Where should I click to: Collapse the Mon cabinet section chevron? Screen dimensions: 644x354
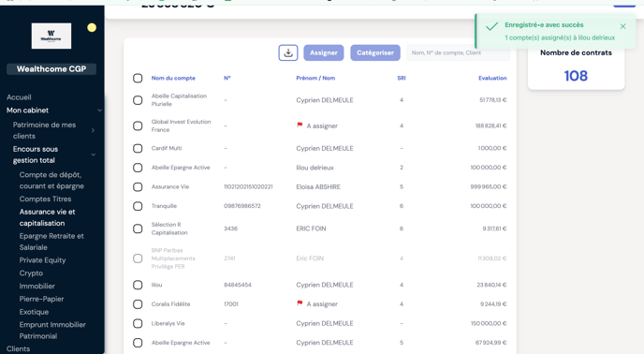[x=99, y=111]
